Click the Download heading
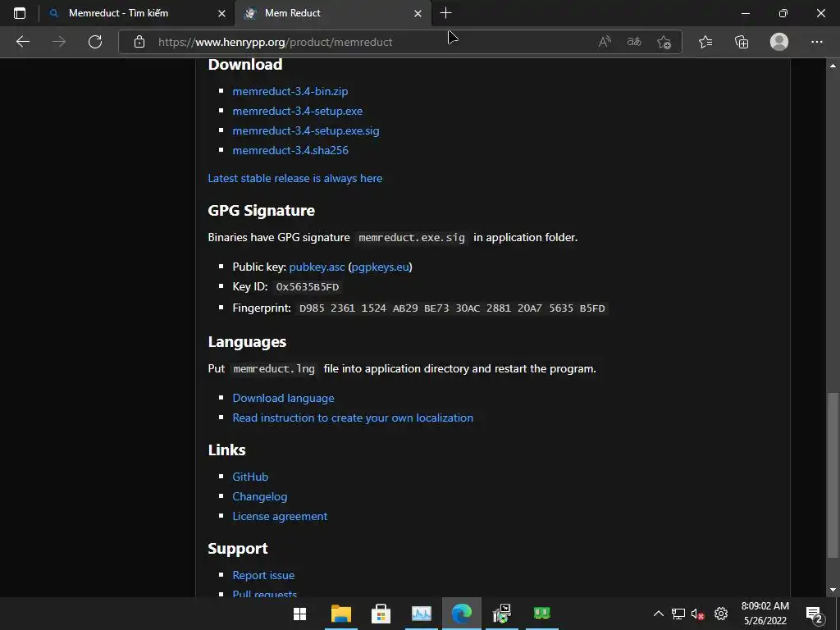 click(x=244, y=65)
